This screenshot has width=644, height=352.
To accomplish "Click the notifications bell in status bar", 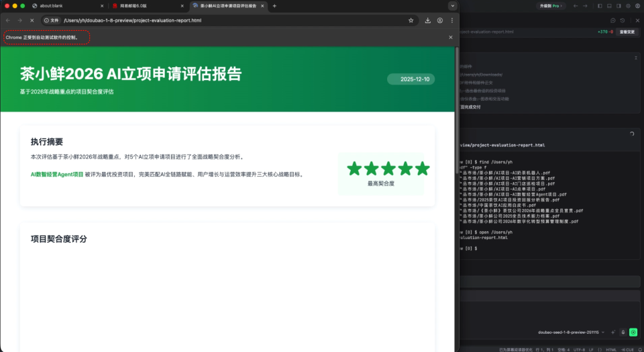I will coord(640,349).
